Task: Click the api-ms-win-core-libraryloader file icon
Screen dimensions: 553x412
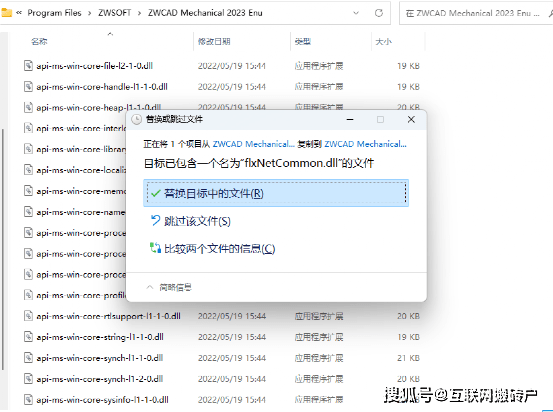Action: point(28,149)
